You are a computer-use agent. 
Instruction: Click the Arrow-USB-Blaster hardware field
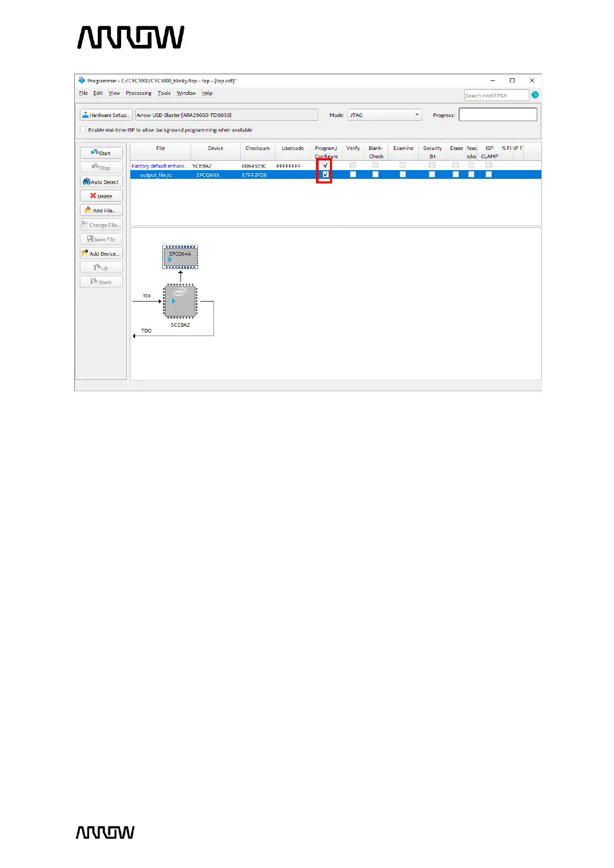[x=226, y=115]
